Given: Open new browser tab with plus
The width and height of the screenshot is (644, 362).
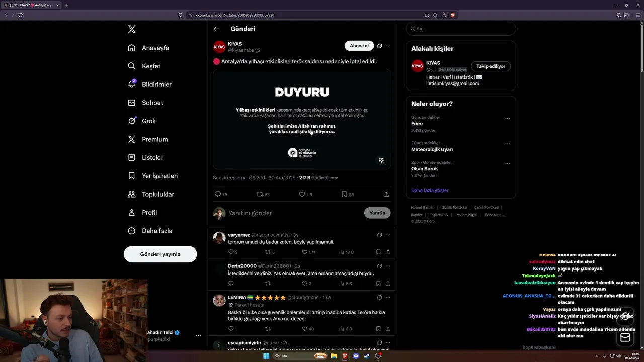Looking at the screenshot, I should tap(66, 5).
